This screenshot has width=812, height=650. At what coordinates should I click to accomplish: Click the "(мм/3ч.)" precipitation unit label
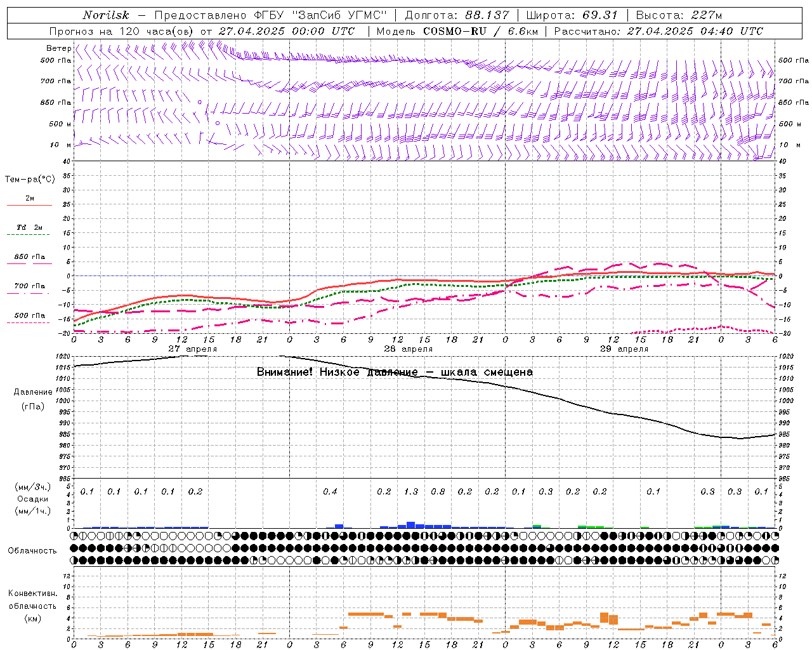(x=33, y=487)
